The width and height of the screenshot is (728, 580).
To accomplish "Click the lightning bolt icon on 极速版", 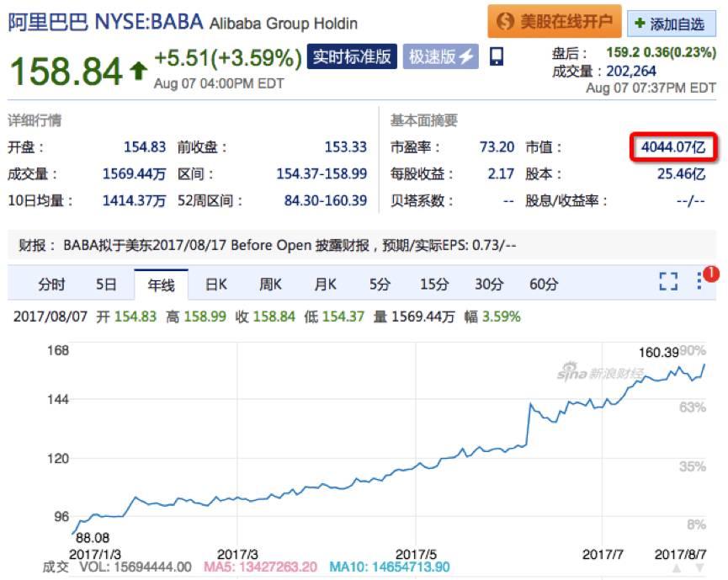I will [466, 56].
